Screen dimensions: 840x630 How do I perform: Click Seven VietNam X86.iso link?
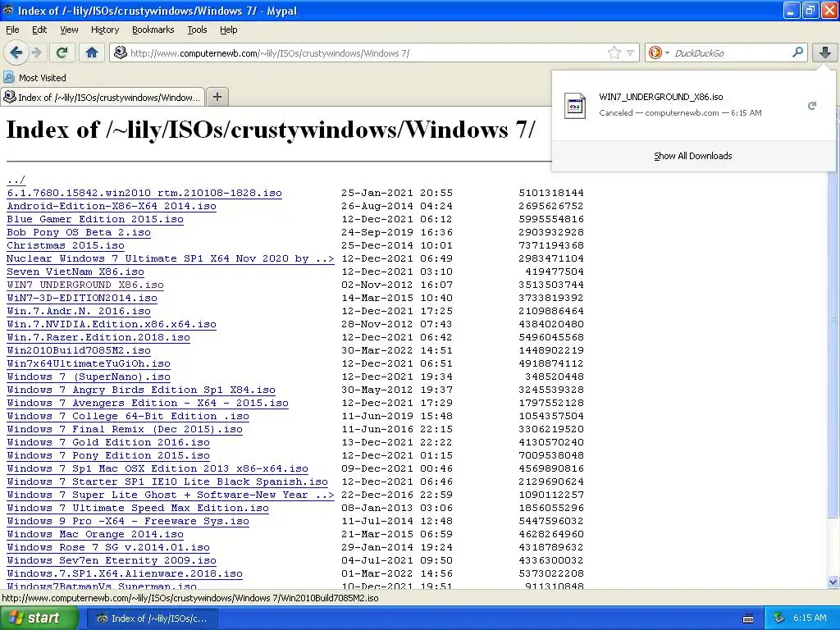(75, 272)
